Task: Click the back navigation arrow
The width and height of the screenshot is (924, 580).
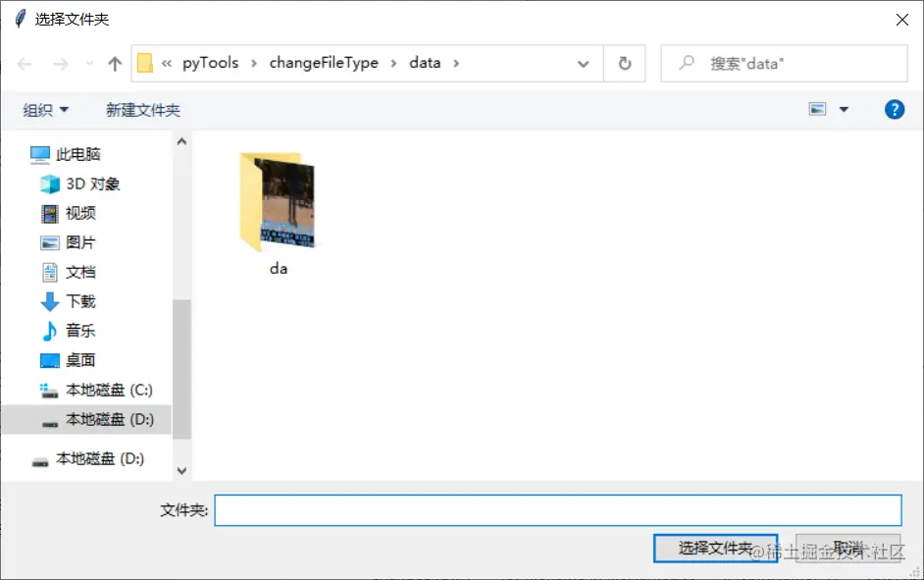Action: (25, 63)
